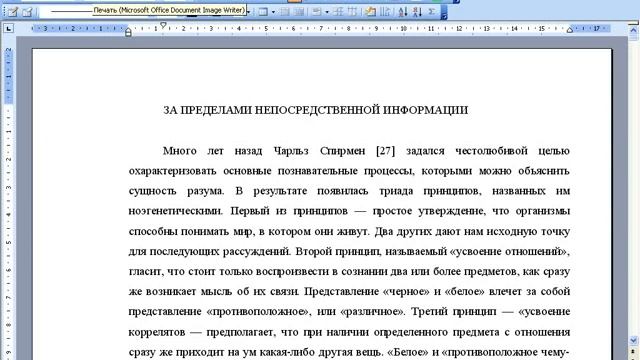640x360 pixels.
Task: Click the word утверждение
Action: [x=452, y=211]
